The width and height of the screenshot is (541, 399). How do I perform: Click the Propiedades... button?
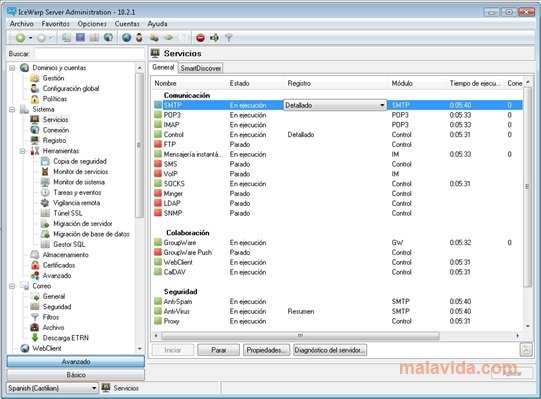click(266, 350)
